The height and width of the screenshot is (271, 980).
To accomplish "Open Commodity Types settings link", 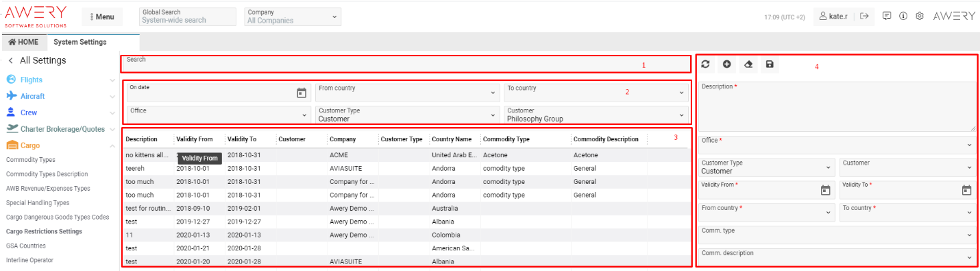I will 31,160.
